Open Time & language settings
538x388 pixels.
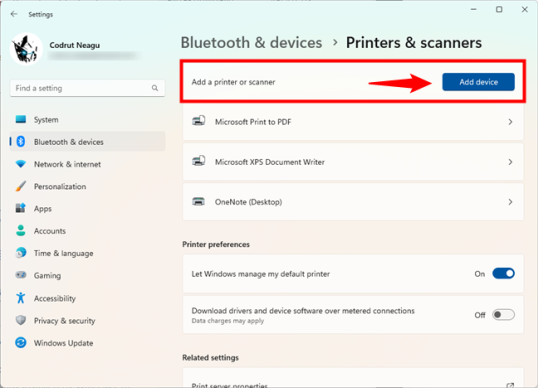(87, 253)
